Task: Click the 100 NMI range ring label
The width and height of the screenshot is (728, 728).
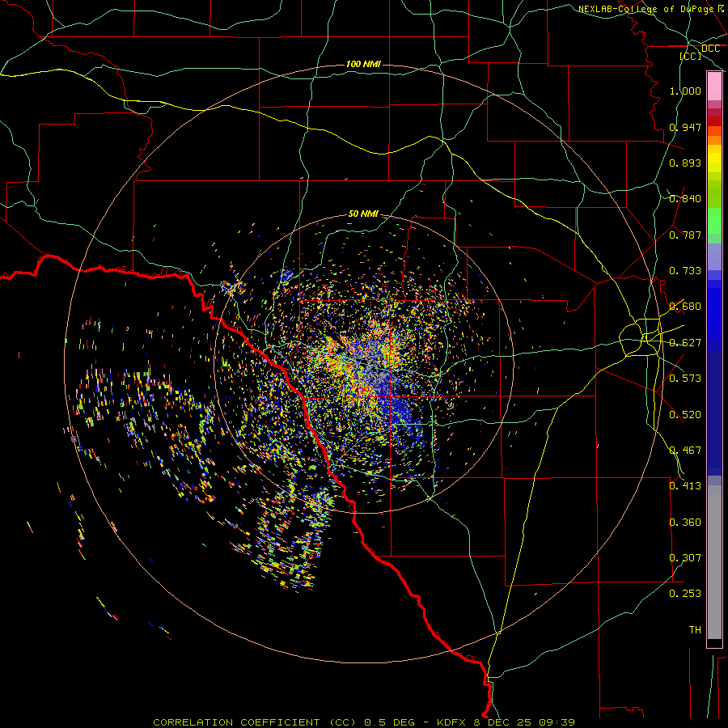Action: click(x=363, y=64)
